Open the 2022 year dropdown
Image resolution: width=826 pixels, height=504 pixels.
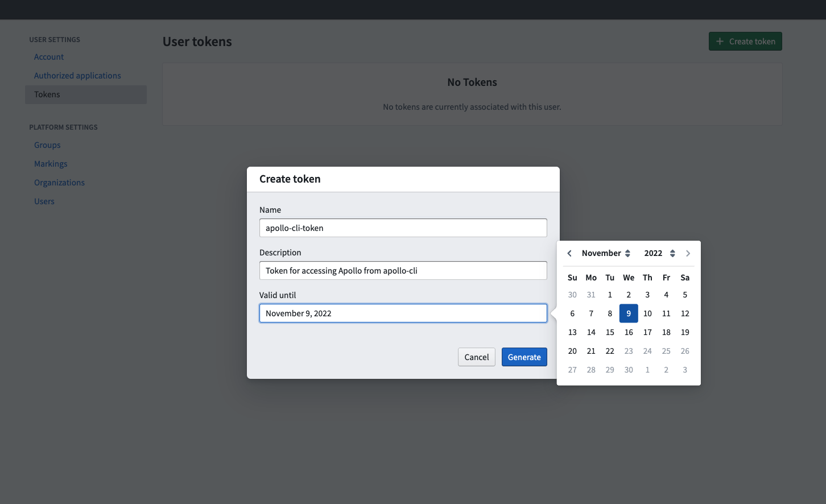point(659,253)
